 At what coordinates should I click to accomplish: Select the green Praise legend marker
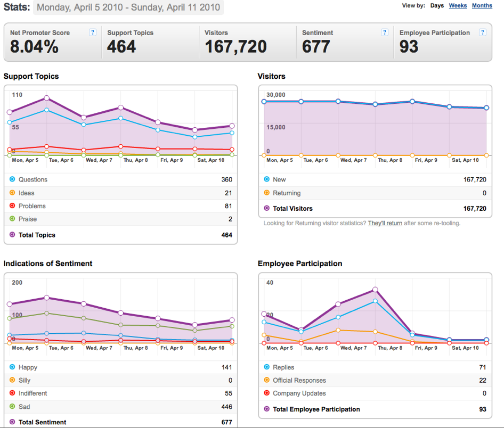tap(12, 219)
